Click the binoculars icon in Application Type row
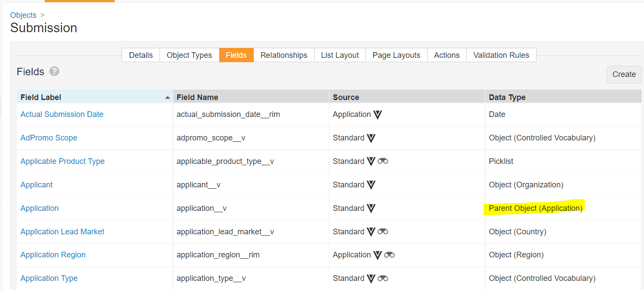The image size is (644, 290). pyautogui.click(x=383, y=278)
